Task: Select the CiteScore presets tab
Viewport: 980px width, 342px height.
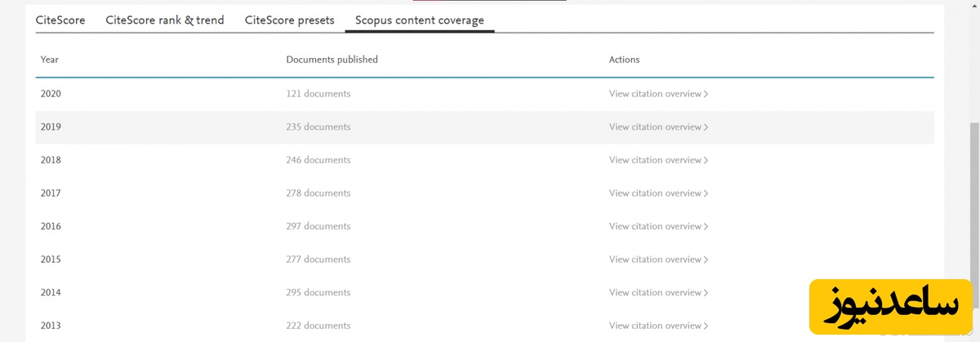Action: [x=289, y=20]
